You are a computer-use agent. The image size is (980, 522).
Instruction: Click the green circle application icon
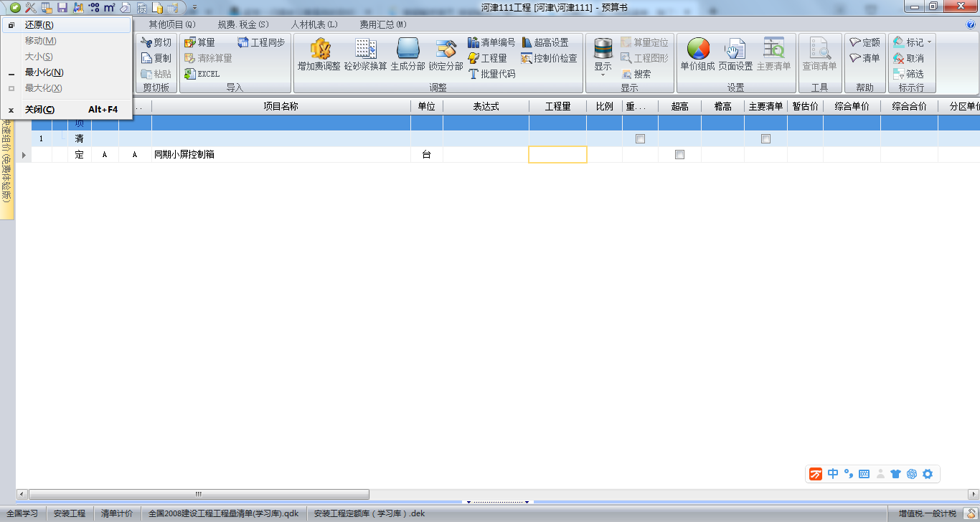[15, 7]
